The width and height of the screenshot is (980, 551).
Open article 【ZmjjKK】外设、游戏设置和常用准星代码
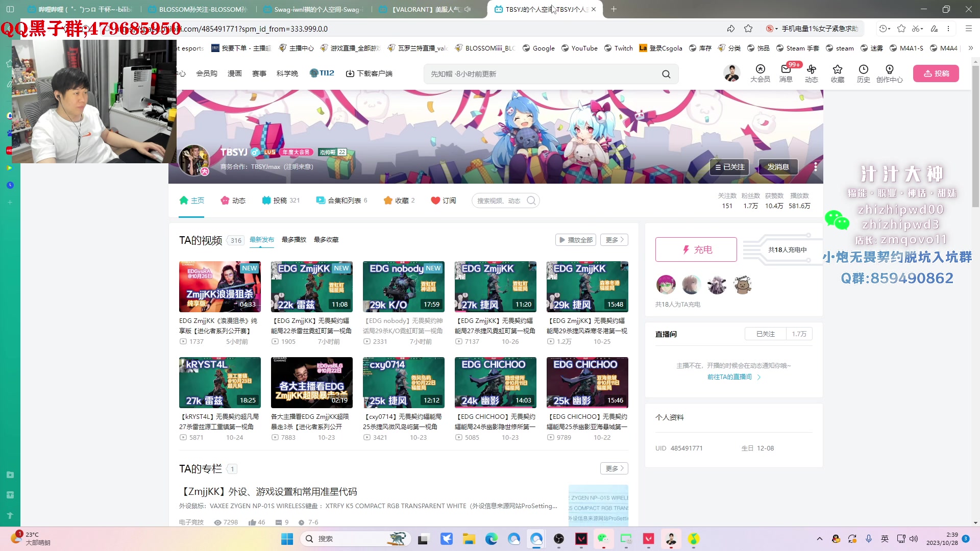[268, 491]
